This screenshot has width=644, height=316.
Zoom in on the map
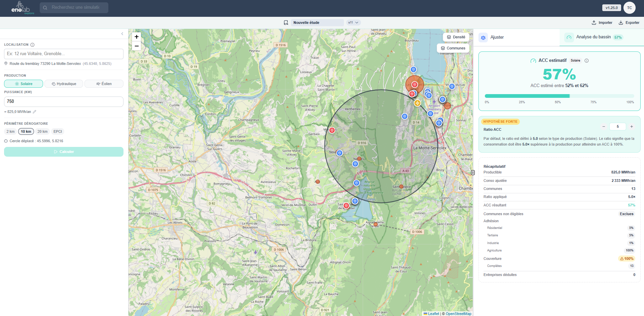pyautogui.click(x=136, y=37)
